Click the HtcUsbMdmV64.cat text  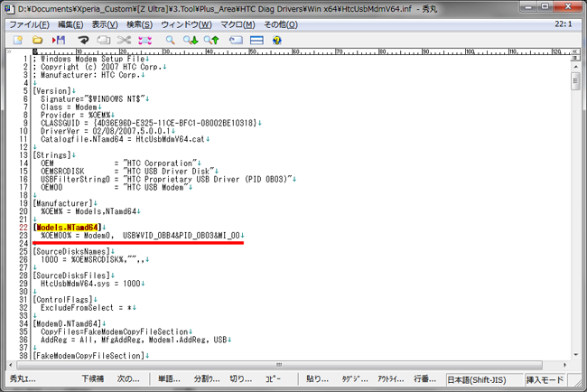171,139
